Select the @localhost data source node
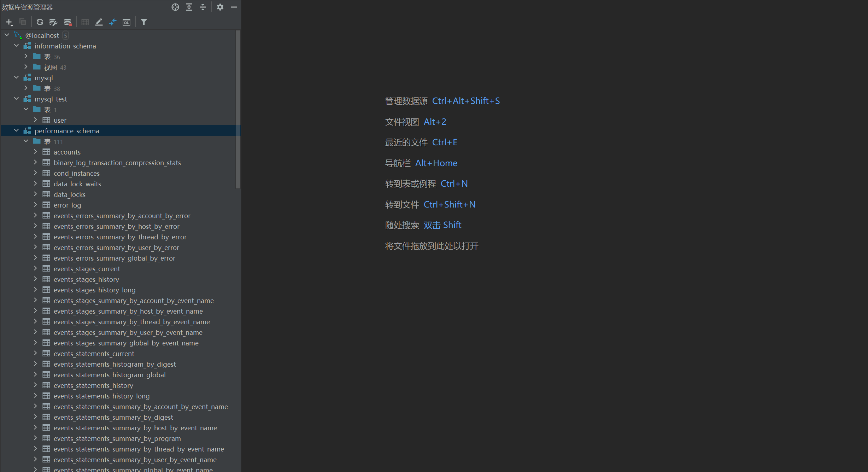Screen dimensions: 868x472 point(42,35)
